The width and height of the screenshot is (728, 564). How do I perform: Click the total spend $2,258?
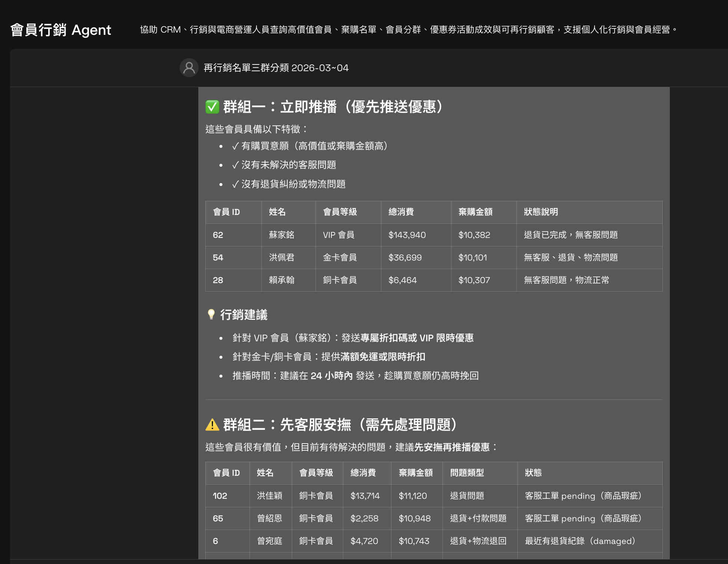pos(364,518)
